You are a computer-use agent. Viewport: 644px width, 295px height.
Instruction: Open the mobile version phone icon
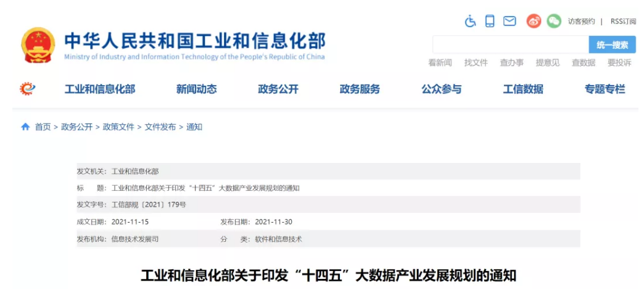(x=490, y=21)
